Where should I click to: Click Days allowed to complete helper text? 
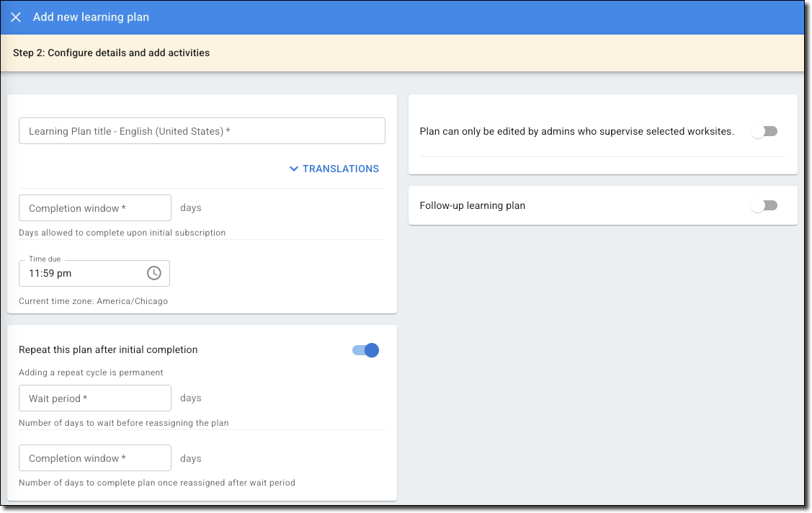[x=122, y=233]
